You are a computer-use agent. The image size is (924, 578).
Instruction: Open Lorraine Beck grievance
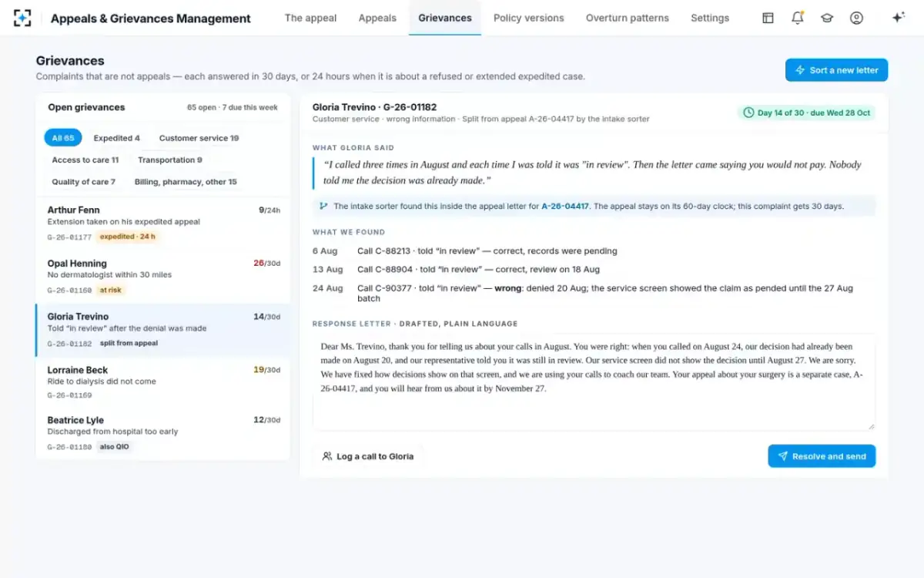(x=163, y=382)
